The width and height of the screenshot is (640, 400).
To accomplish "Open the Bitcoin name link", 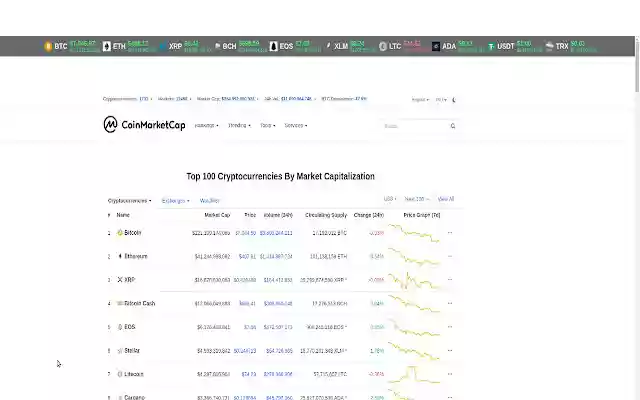I will [133, 233].
